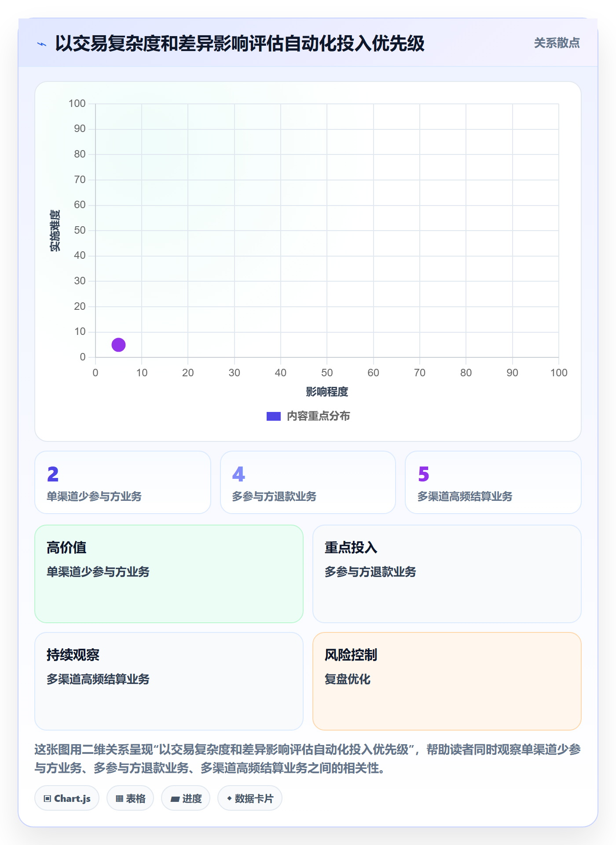Click the 表格 tag chip
Image resolution: width=616 pixels, height=845 pixels.
coord(130,798)
